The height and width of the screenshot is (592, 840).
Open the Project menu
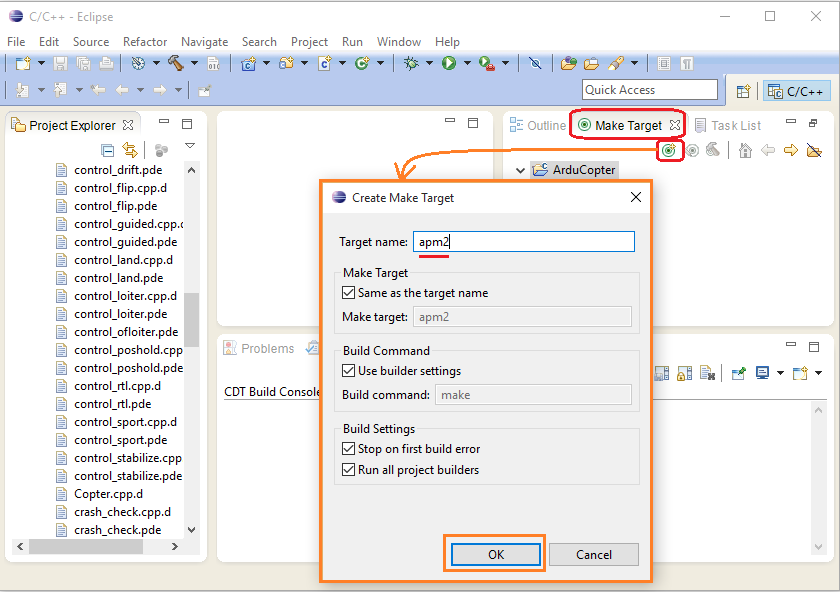pos(309,42)
